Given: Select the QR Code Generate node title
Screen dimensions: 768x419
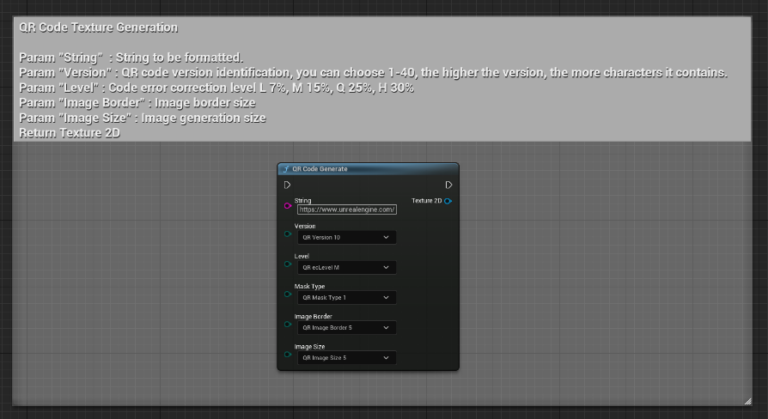Looking at the screenshot, I should pos(320,169).
